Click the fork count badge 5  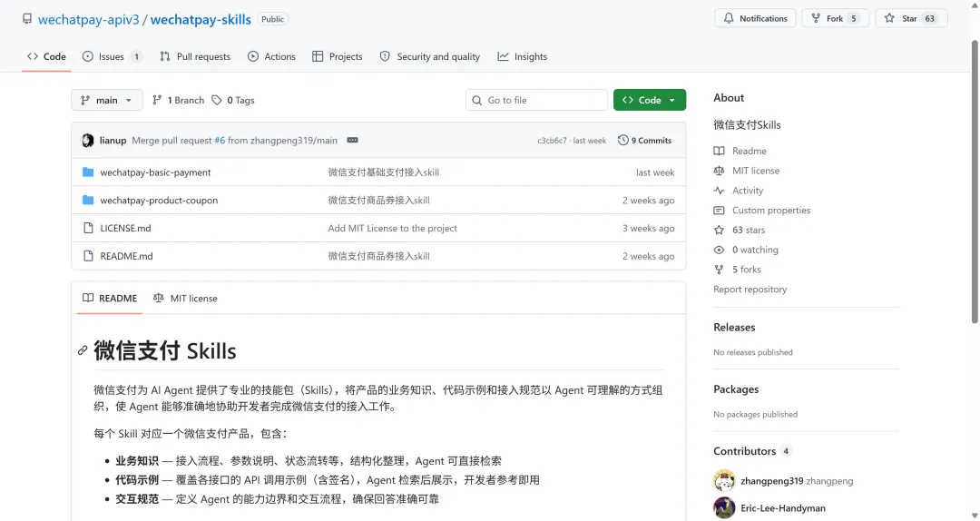point(854,19)
